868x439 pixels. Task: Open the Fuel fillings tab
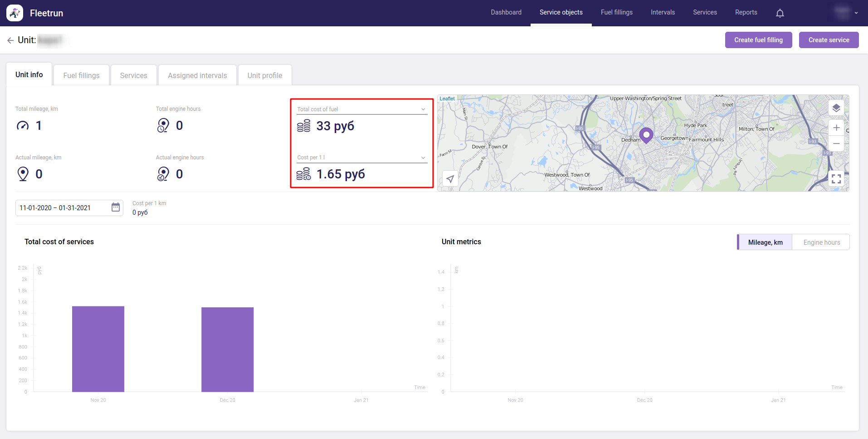pyautogui.click(x=81, y=75)
